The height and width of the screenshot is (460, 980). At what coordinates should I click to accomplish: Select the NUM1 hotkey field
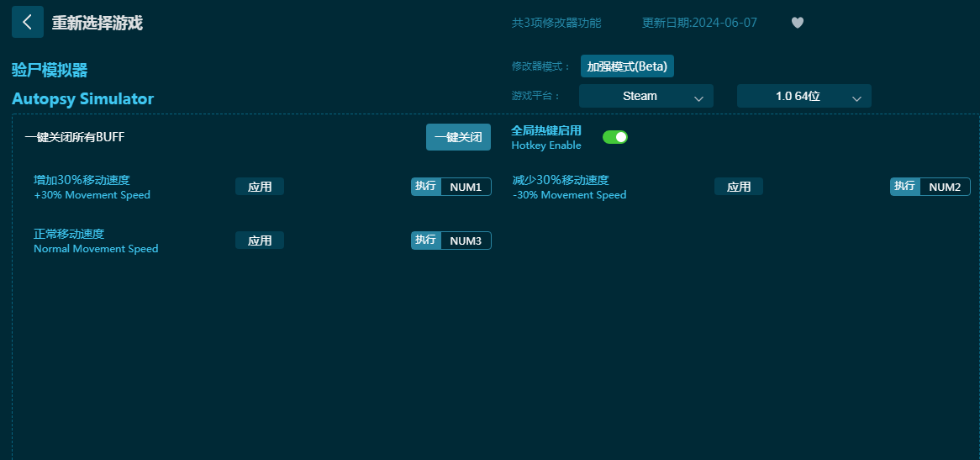tap(466, 186)
